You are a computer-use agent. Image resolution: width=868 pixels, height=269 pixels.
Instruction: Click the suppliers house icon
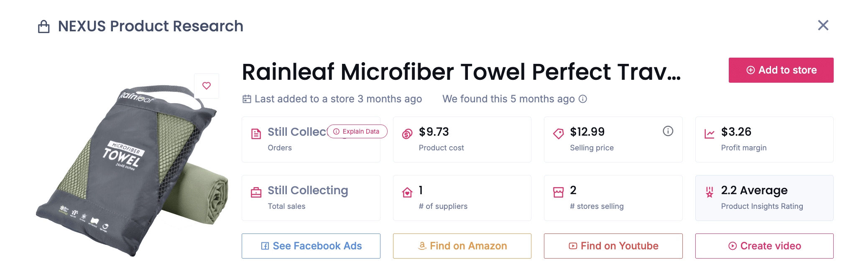pos(407,192)
